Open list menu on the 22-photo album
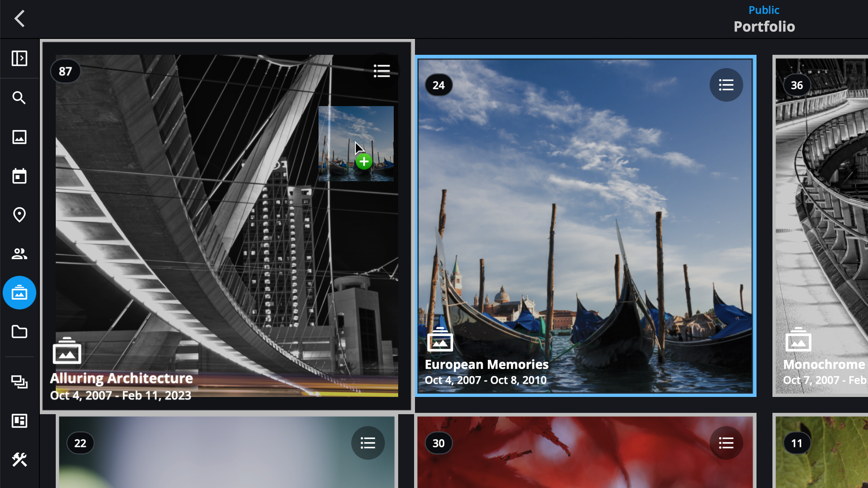The height and width of the screenshot is (488, 868). coord(368,443)
